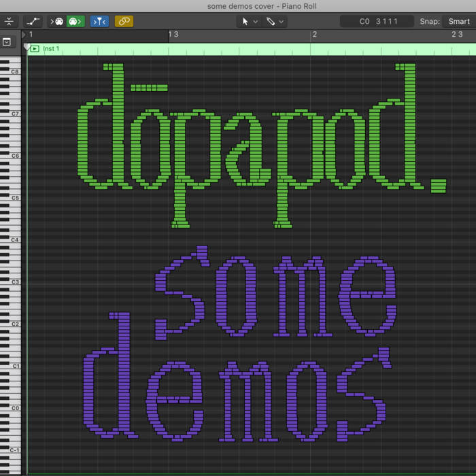The image size is (476, 476).
Task: Click the 1 3 beat marker in ruler
Action: (173, 34)
